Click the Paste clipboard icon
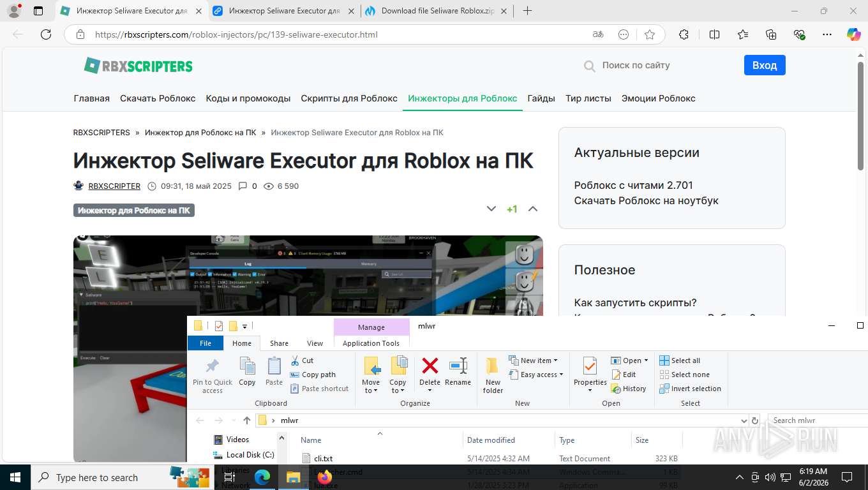Screen dimensions: 868x490 (x=274, y=366)
